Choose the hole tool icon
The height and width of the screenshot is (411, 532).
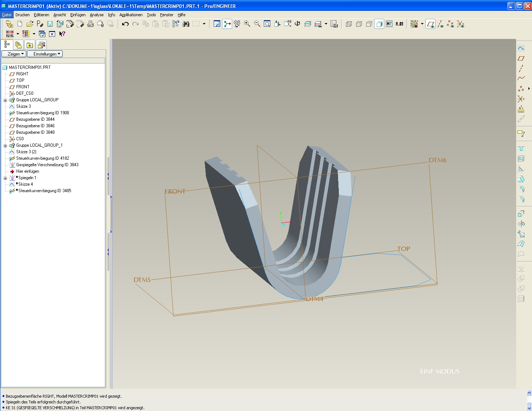point(521,149)
